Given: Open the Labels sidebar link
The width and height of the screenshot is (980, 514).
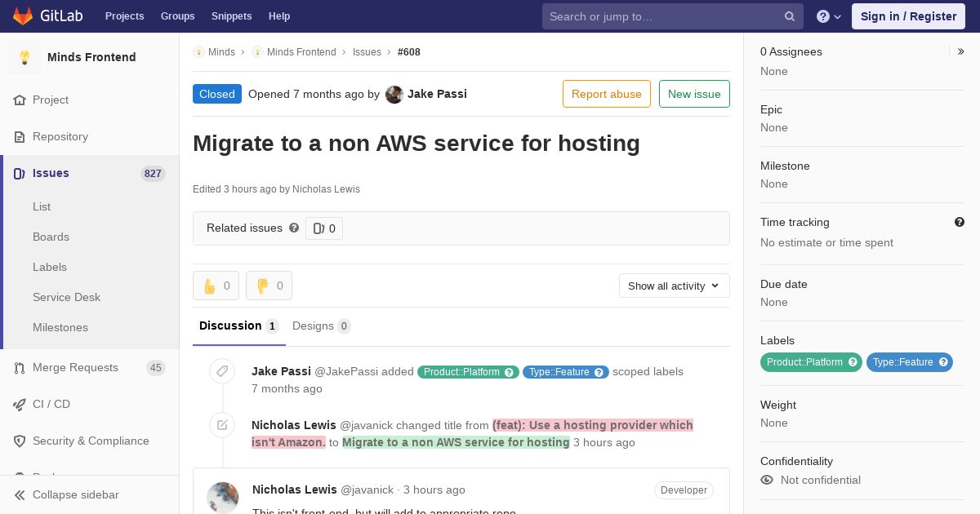Looking at the screenshot, I should pos(50,267).
